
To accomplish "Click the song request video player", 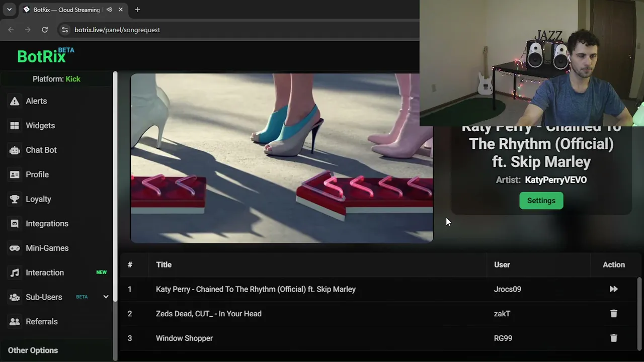I will [x=282, y=158].
